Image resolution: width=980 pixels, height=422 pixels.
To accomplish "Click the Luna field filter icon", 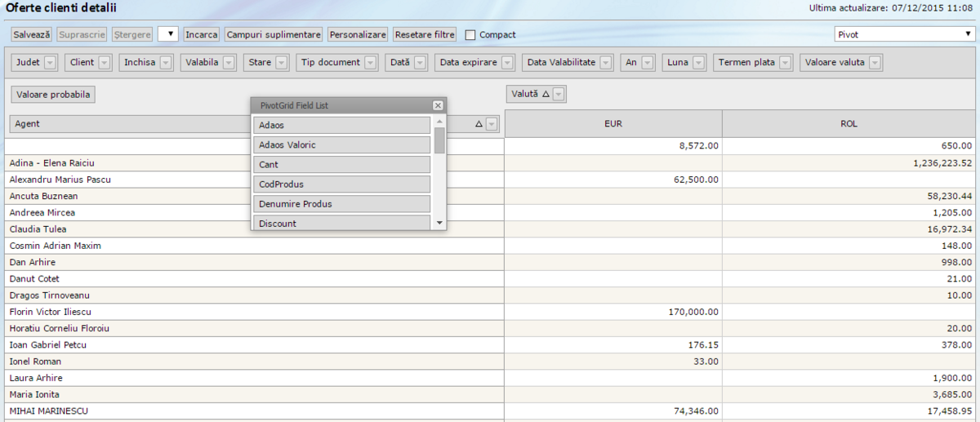I will pyautogui.click(x=699, y=63).
